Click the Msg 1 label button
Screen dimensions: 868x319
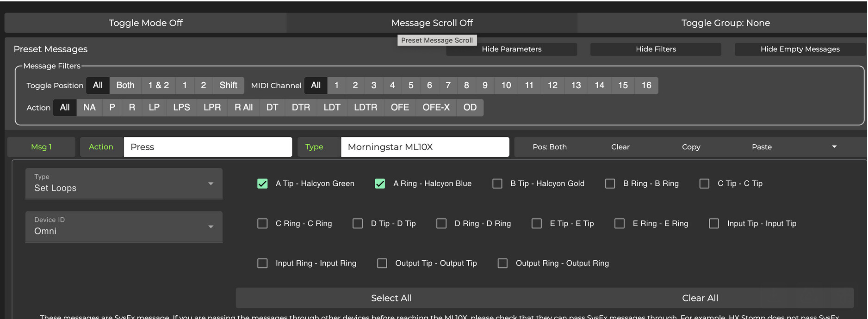[x=41, y=147]
